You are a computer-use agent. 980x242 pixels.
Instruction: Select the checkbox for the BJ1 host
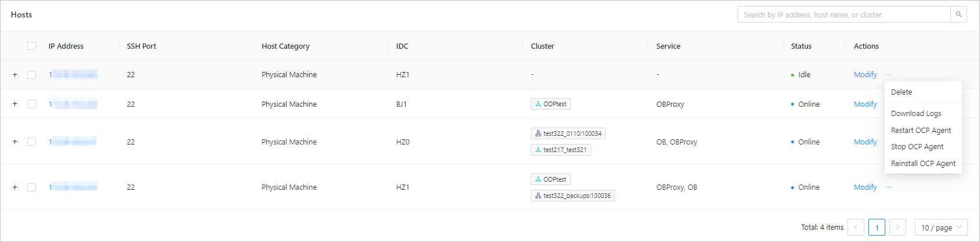coord(32,104)
